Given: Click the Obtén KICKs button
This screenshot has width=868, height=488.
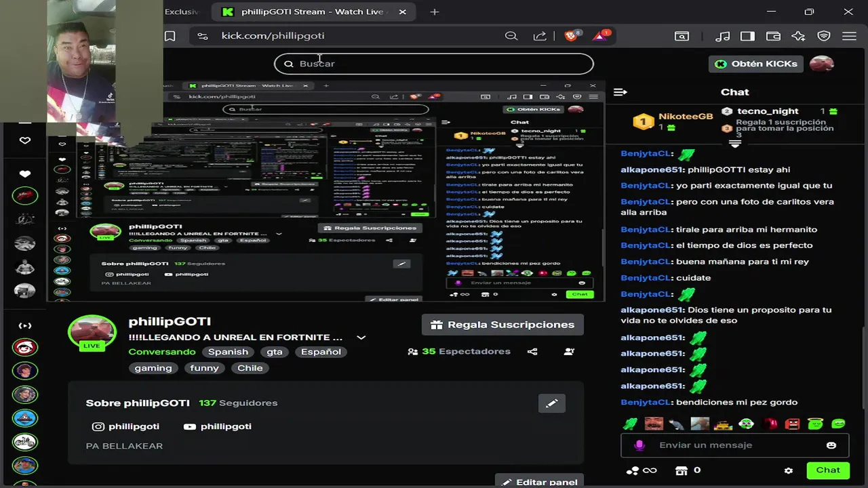Looking at the screenshot, I should 756,64.
